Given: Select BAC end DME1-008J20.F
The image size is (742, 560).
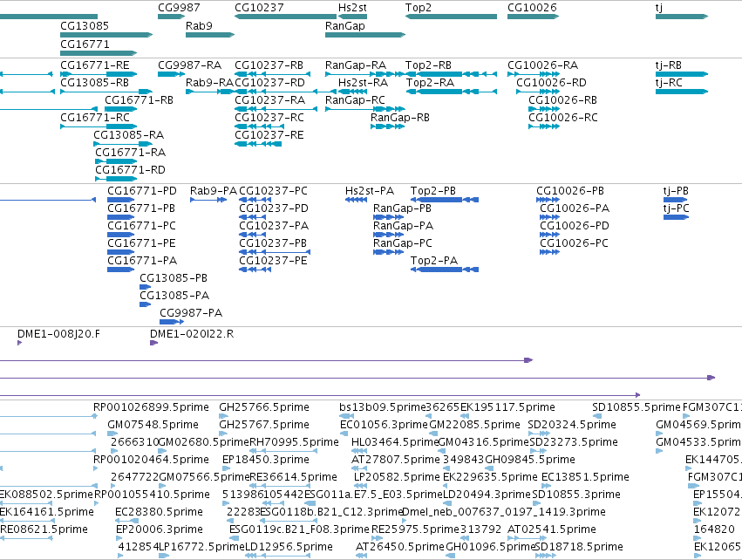Looking at the screenshot, I should pyautogui.click(x=58, y=334).
